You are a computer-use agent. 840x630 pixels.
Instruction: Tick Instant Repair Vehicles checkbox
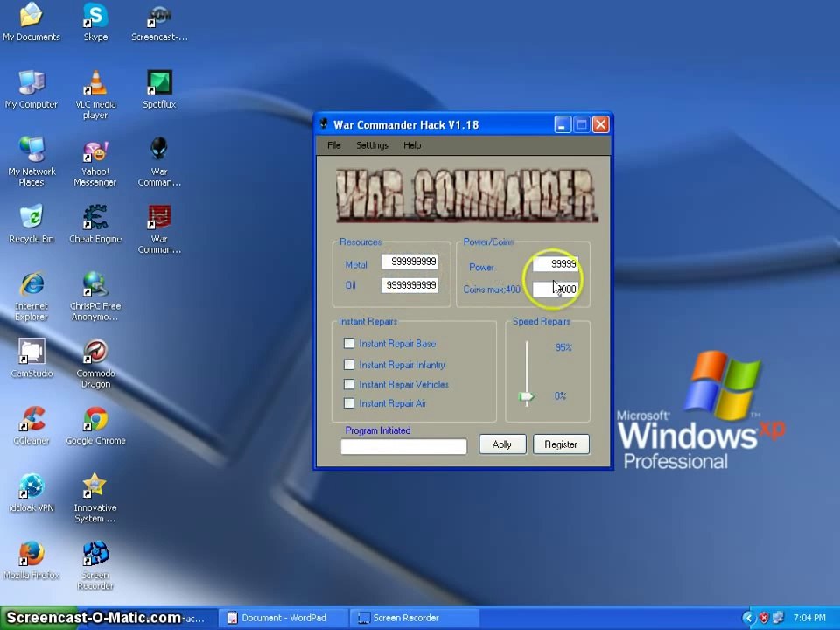point(349,384)
